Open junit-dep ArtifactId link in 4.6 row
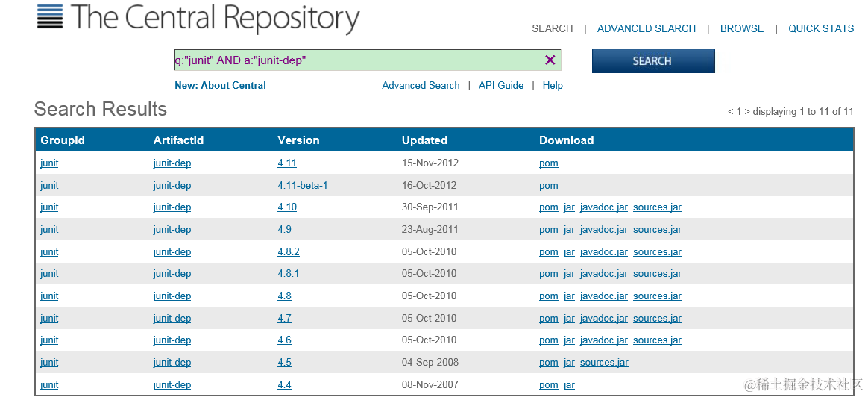The width and height of the screenshot is (868, 397). 172,340
